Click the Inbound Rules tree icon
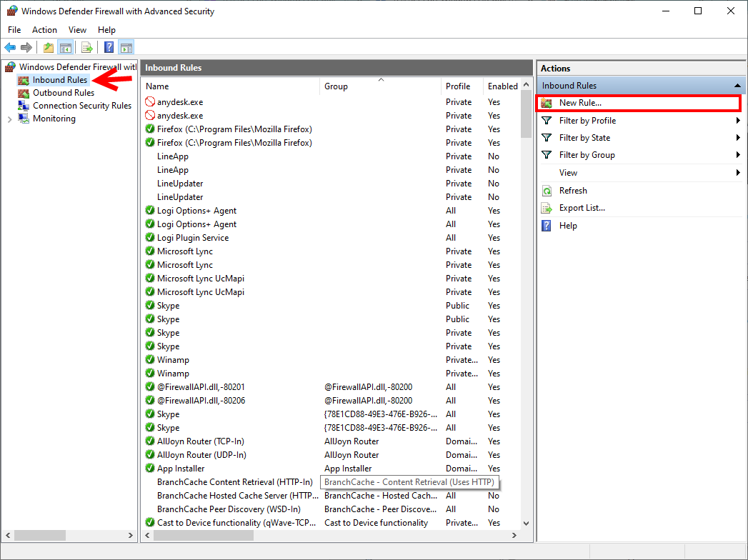 pyautogui.click(x=24, y=80)
